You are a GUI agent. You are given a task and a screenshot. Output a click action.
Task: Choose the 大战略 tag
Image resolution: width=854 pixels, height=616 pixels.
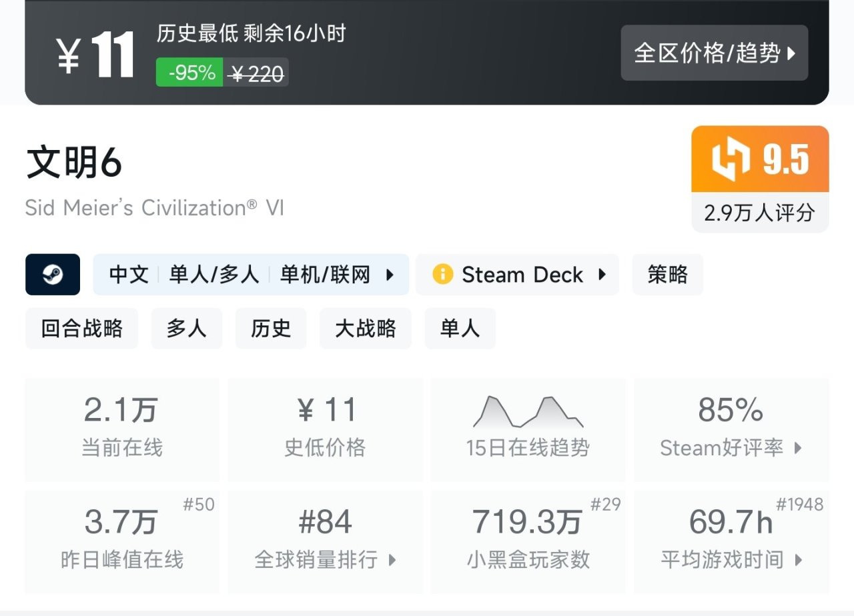click(366, 329)
